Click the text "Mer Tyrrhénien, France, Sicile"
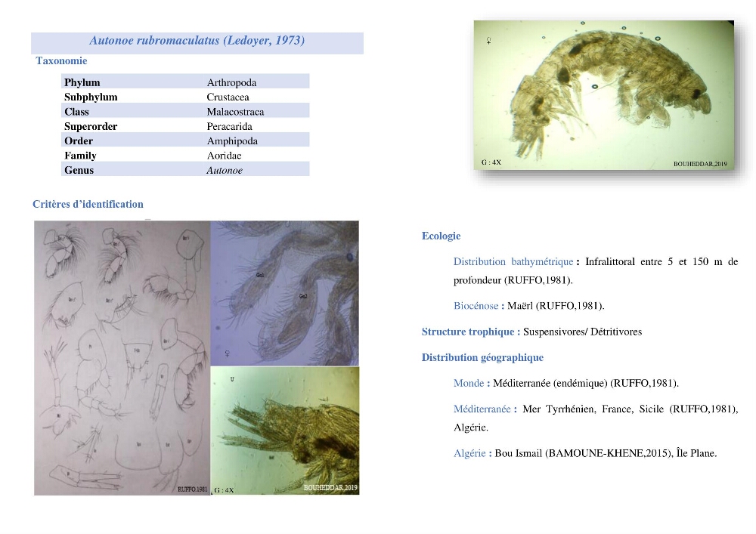Screen dimensions: 756x534 (593, 409)
